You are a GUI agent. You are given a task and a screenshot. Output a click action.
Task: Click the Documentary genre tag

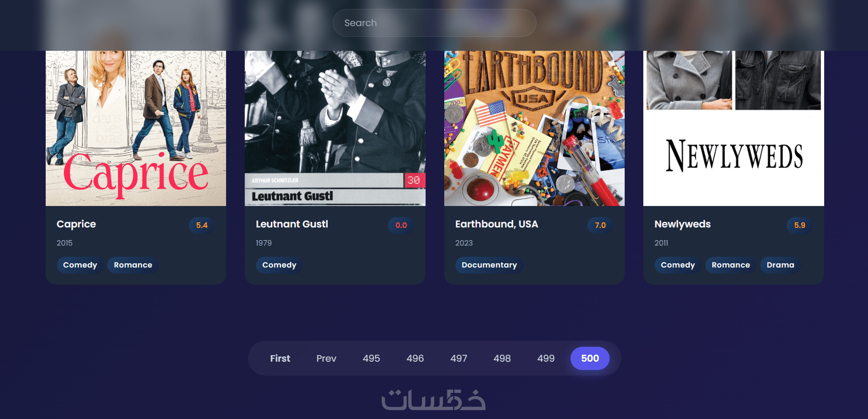click(x=489, y=265)
